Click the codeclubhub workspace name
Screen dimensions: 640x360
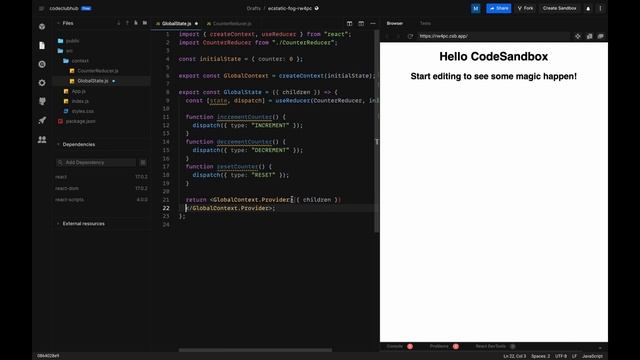pos(64,8)
